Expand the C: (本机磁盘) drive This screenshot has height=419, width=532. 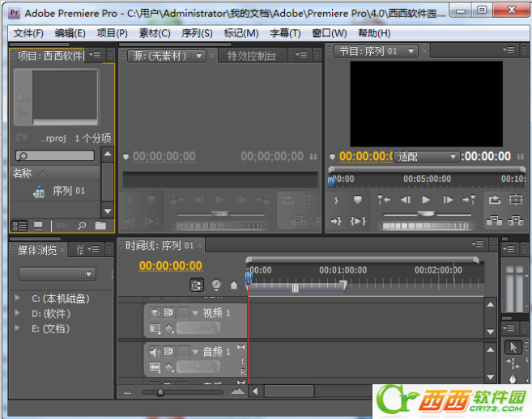(x=17, y=298)
